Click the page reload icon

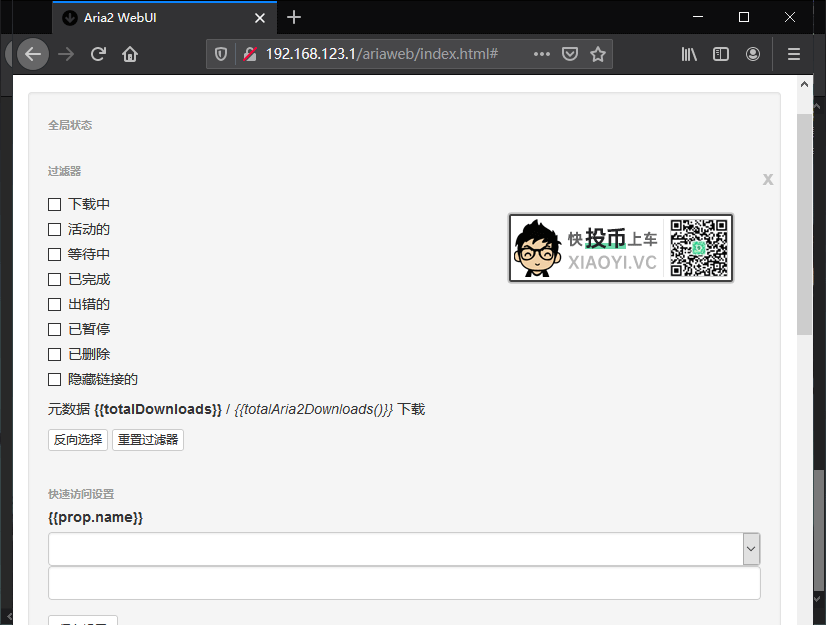tap(97, 53)
